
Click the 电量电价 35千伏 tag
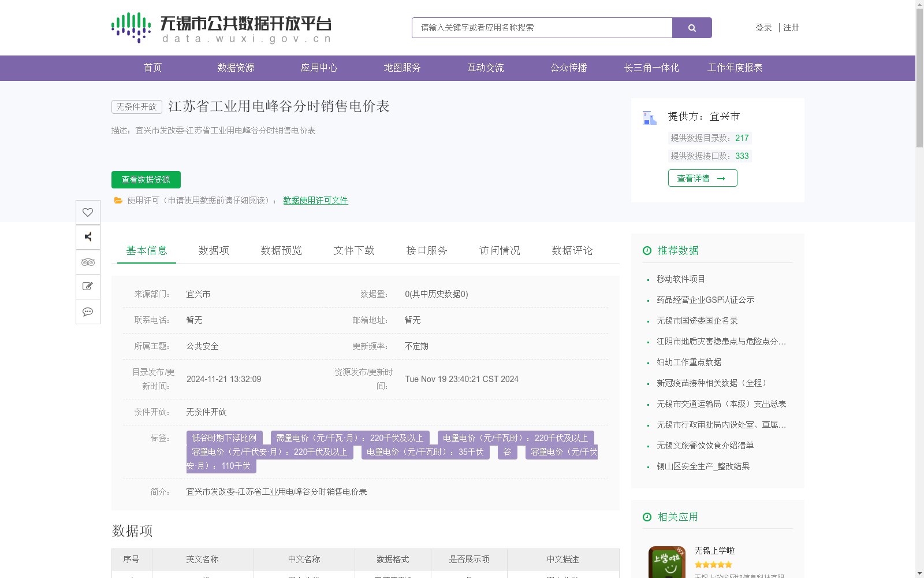(x=425, y=452)
